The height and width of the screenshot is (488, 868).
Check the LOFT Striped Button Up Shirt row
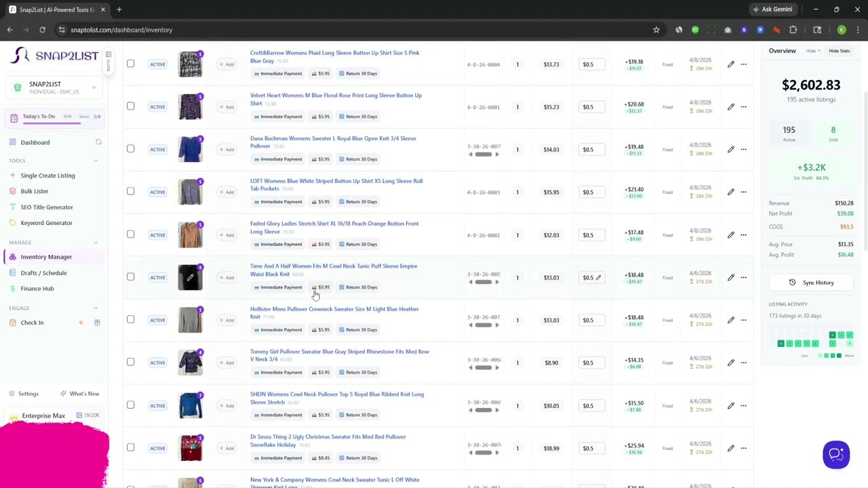pos(130,192)
